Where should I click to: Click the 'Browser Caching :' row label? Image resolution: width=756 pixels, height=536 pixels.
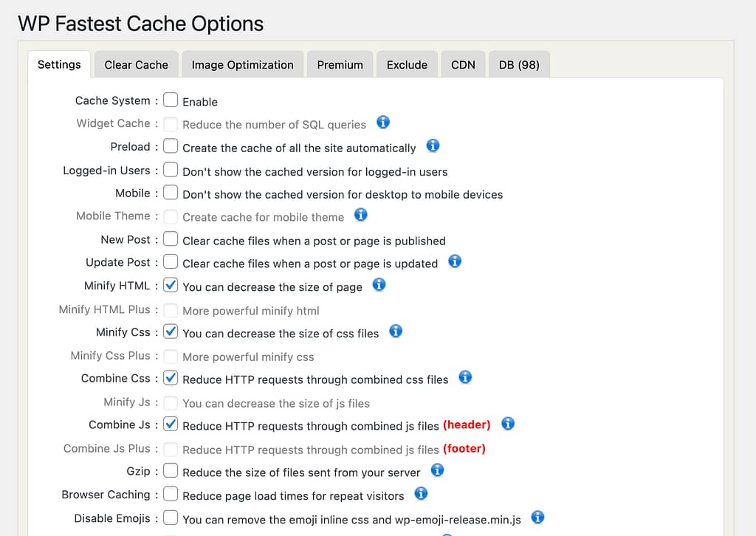[x=110, y=495]
